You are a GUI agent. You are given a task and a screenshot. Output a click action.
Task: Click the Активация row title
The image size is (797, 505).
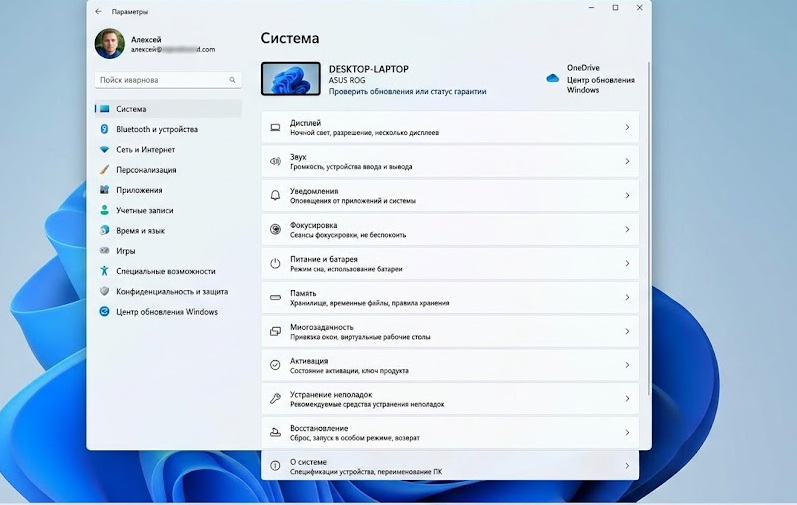[x=309, y=361]
